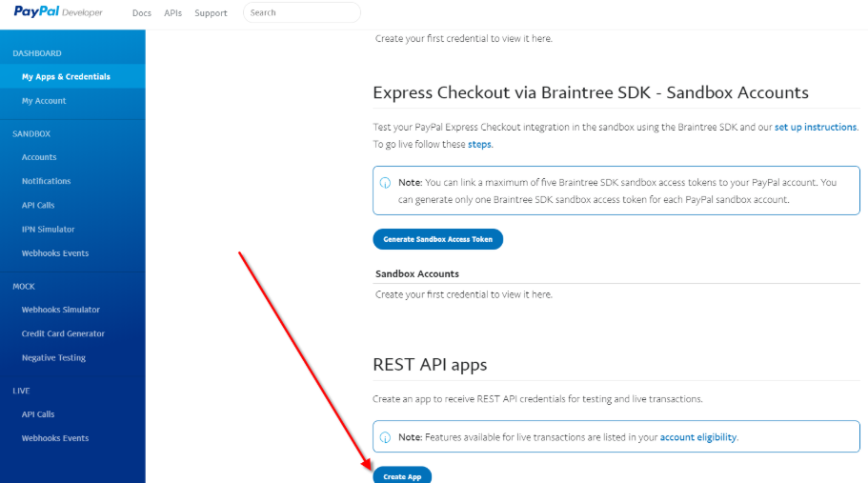868x483 pixels.
Task: Open the account eligibility link
Action: tap(698, 437)
